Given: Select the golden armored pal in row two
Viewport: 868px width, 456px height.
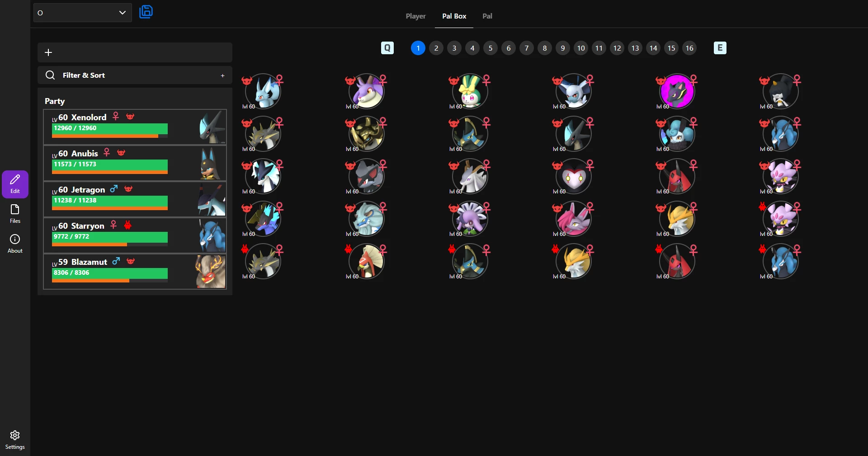Looking at the screenshot, I should (366, 134).
